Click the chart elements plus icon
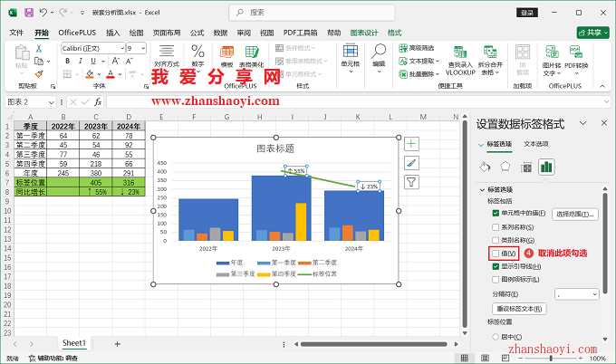 (x=411, y=144)
